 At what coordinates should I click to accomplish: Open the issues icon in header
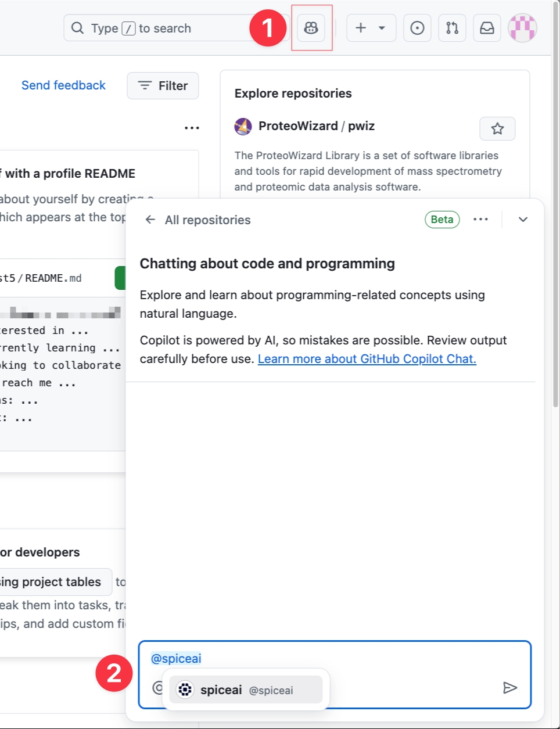417,28
